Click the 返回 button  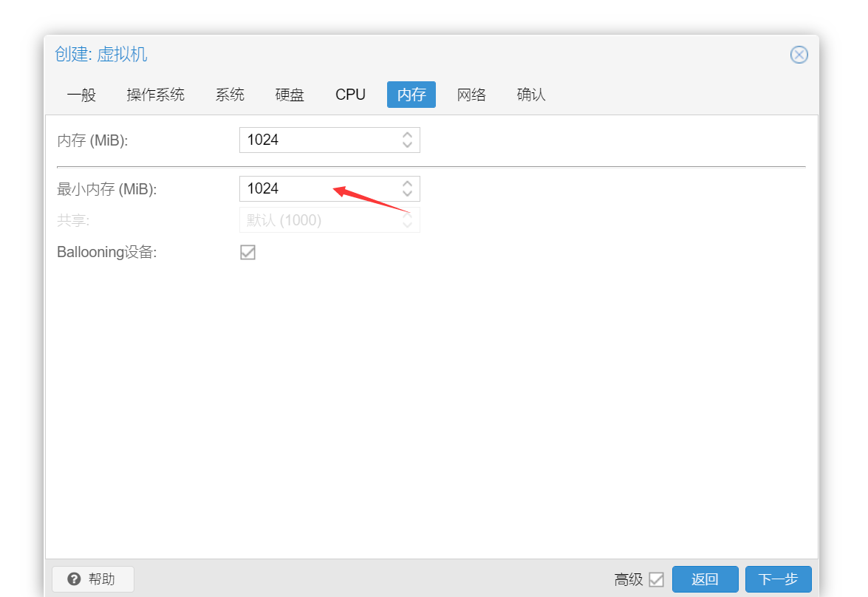point(705,579)
